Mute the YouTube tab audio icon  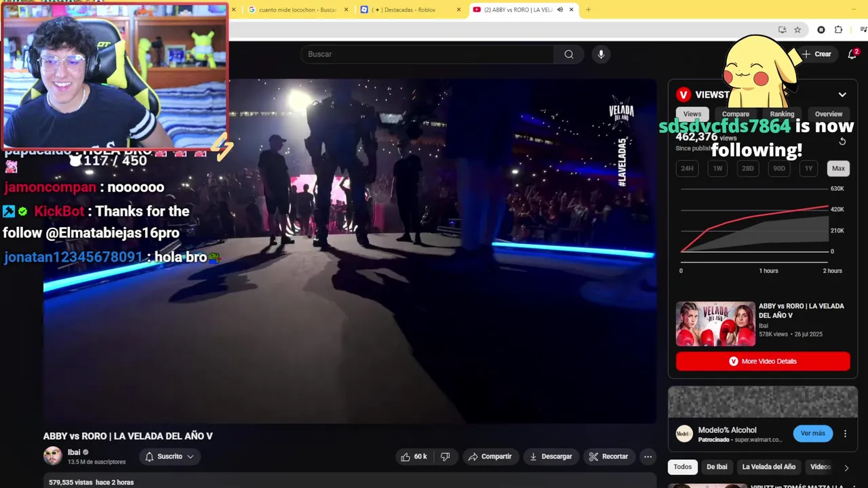560,9
